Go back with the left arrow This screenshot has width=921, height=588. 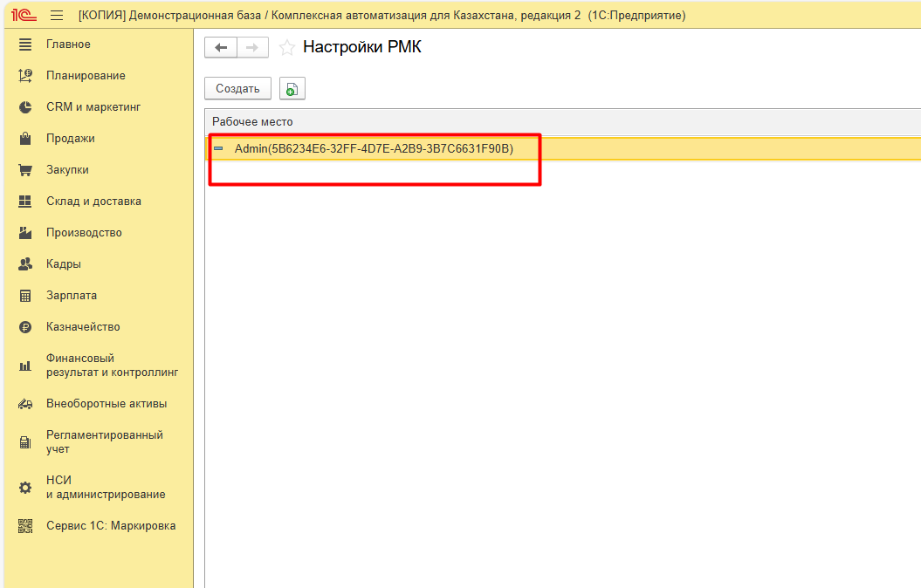point(220,48)
